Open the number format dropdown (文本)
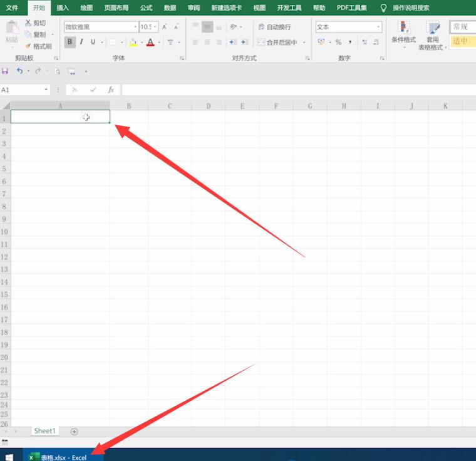 pos(378,27)
